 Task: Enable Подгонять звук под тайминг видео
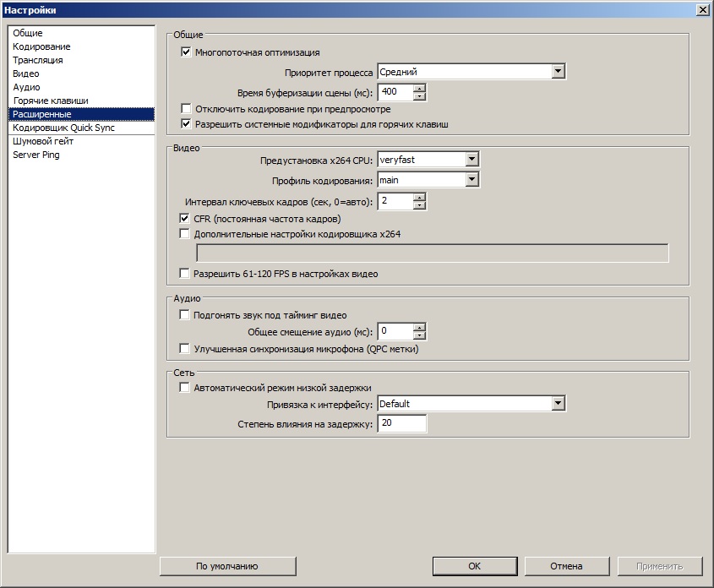coord(184,314)
